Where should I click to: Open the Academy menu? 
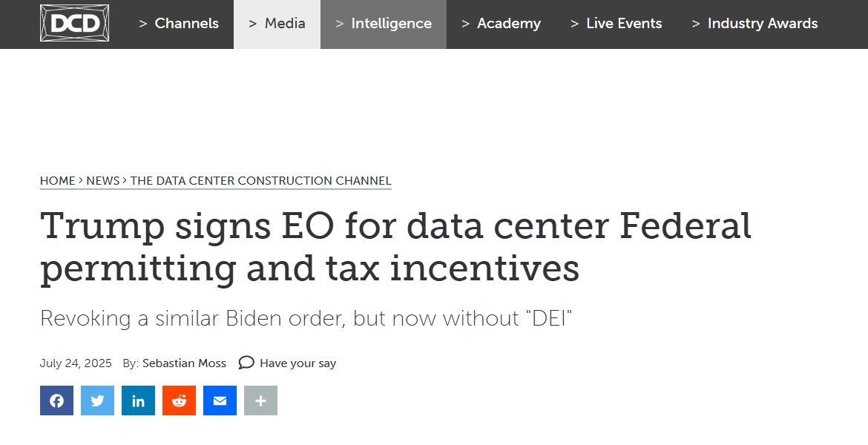[501, 24]
